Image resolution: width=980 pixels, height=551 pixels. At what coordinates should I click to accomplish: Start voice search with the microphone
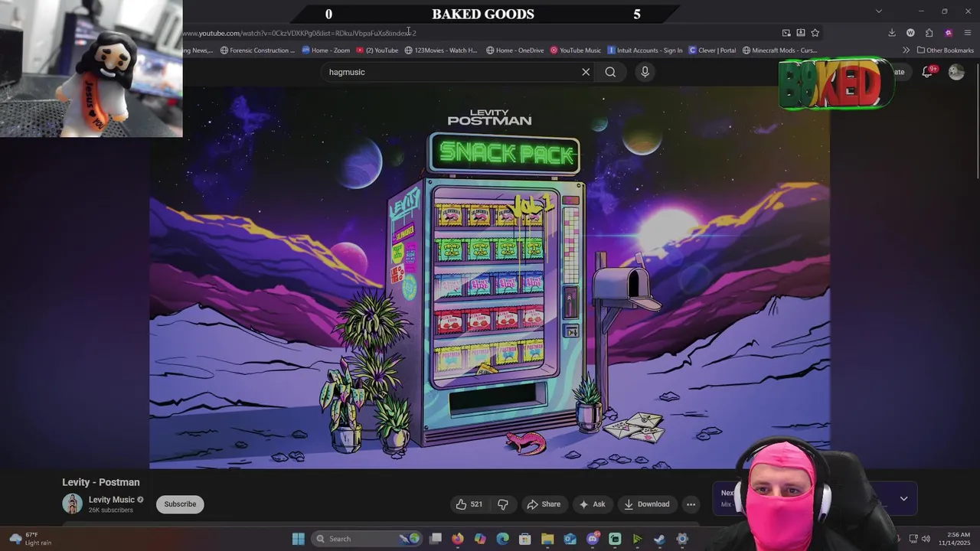coord(645,72)
